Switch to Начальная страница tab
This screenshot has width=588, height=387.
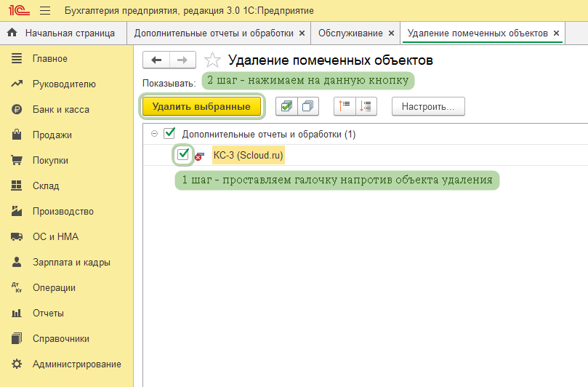[63, 33]
